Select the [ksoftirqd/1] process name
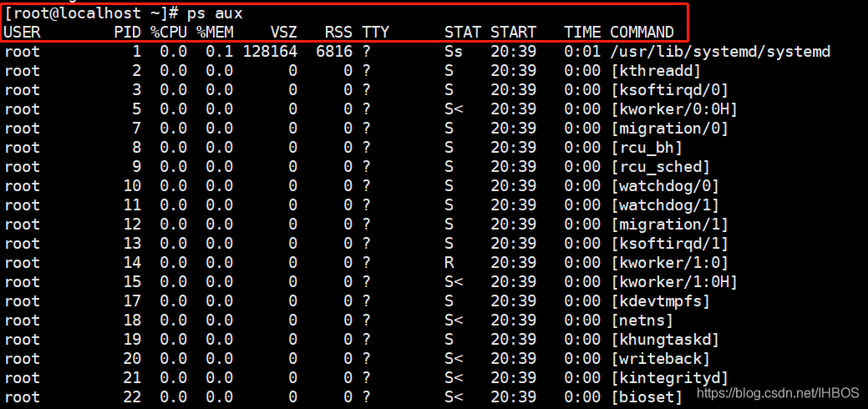 pos(670,244)
